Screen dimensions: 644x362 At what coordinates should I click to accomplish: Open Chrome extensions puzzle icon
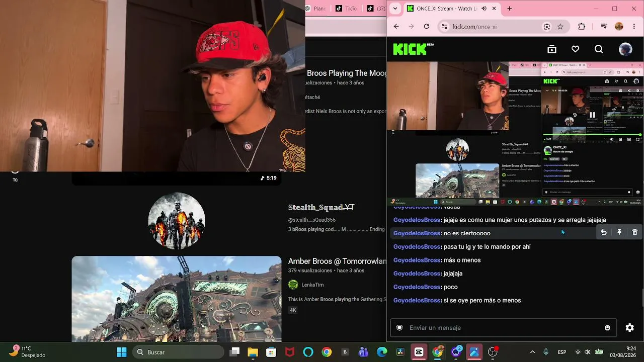point(582,27)
